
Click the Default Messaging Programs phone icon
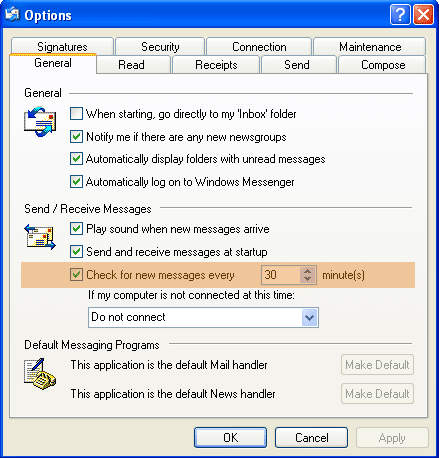(x=40, y=374)
